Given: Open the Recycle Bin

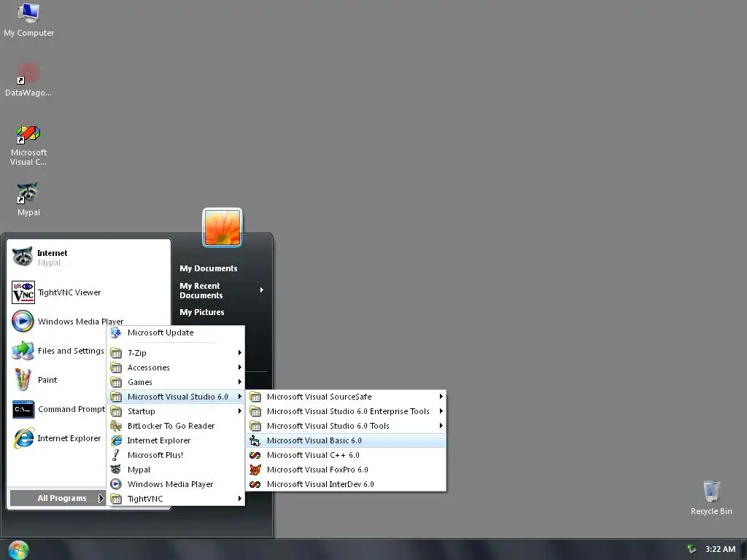Looking at the screenshot, I should (711, 498).
